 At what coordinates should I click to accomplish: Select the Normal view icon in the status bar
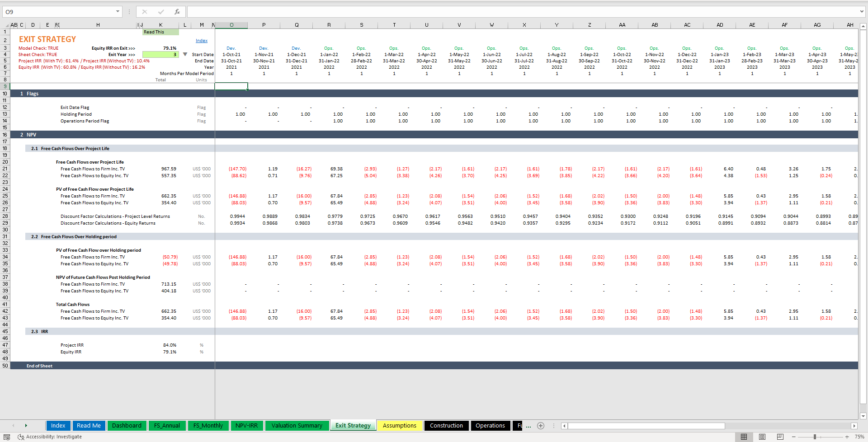point(744,437)
